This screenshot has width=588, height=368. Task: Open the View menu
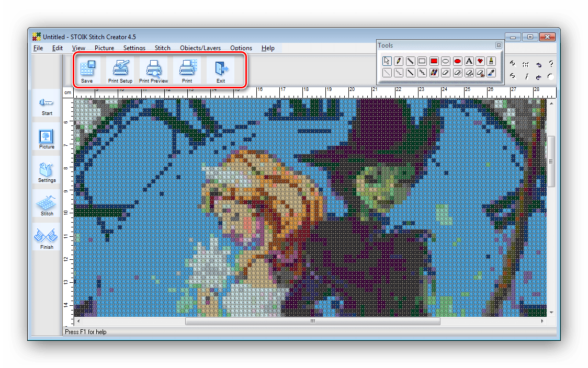pyautogui.click(x=79, y=48)
